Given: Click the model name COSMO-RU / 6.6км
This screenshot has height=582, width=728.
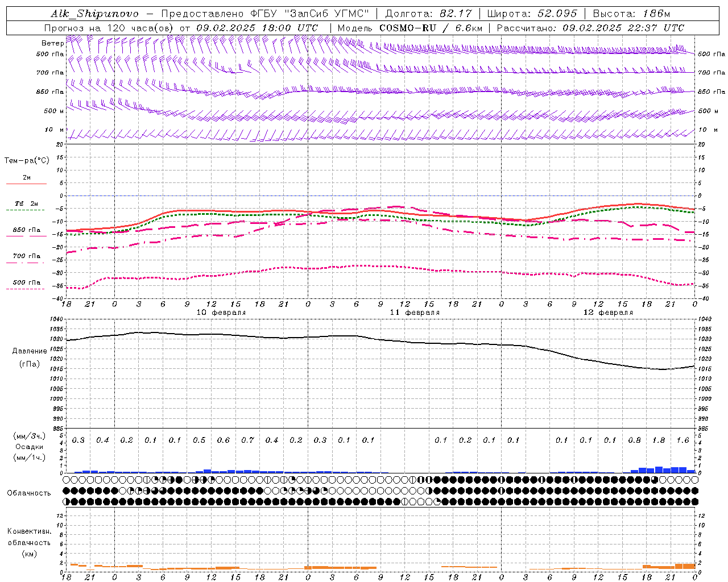Looking at the screenshot, I should (431, 28).
